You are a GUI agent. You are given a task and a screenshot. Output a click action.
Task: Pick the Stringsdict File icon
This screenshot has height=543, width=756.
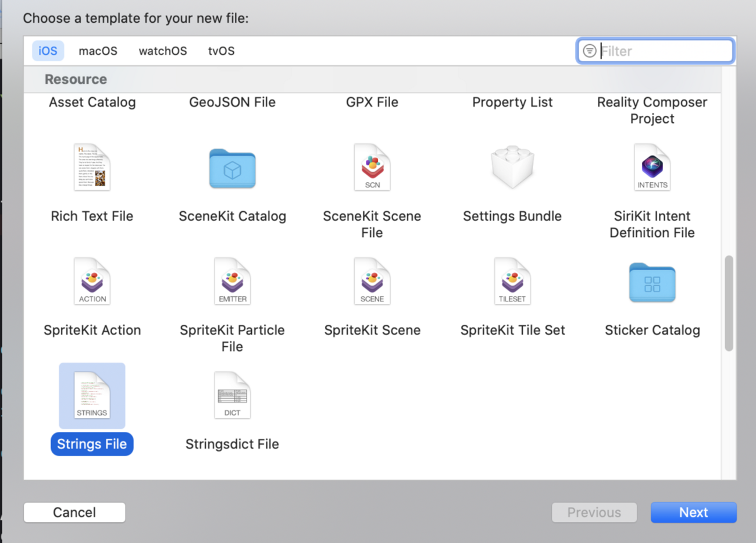click(x=232, y=396)
